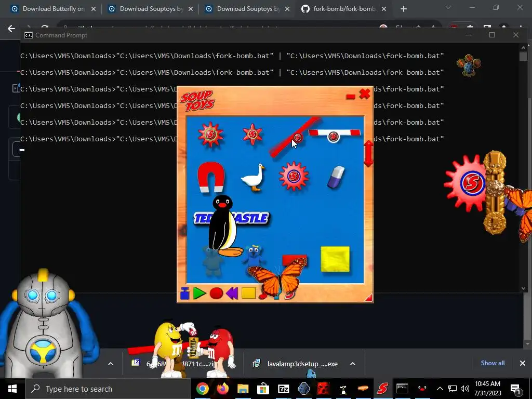Pick the small six-point star toy
The width and height of the screenshot is (532, 399).
click(x=252, y=135)
